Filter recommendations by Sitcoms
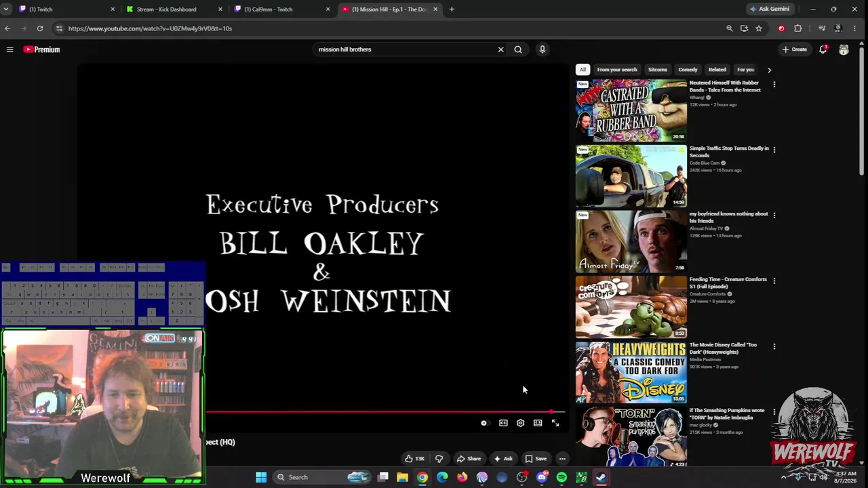Viewport: 868px width, 488px height. click(x=658, y=70)
